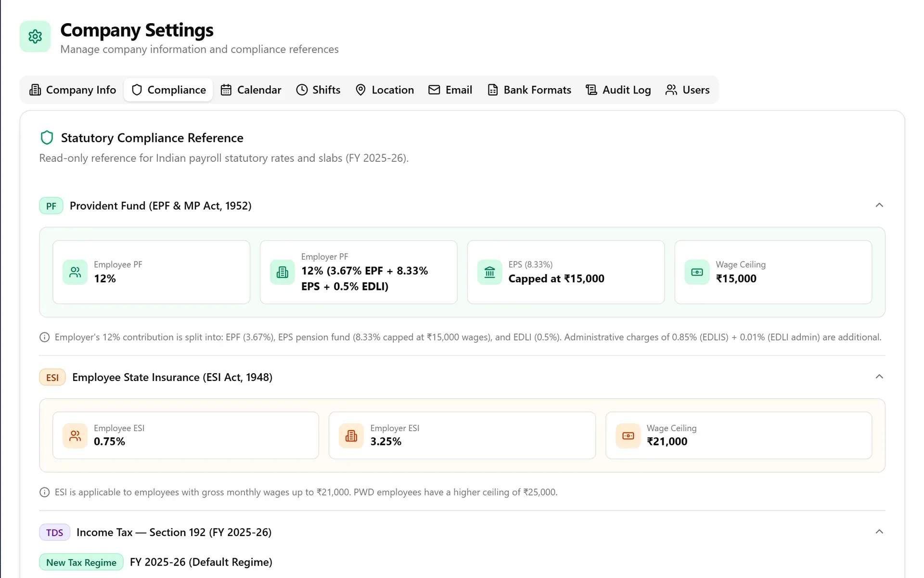The width and height of the screenshot is (924, 578).
Task: Click the Employer PF building icon
Action: point(282,272)
